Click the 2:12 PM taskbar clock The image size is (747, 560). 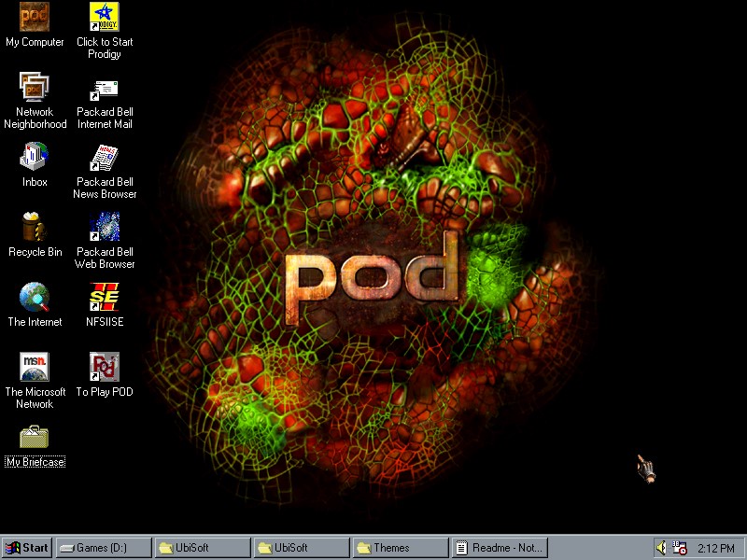point(716,548)
